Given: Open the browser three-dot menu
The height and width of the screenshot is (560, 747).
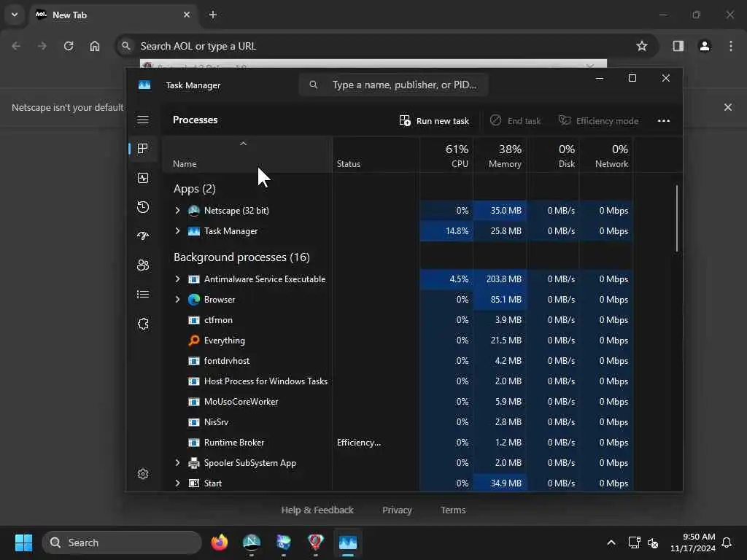Looking at the screenshot, I should click(731, 46).
